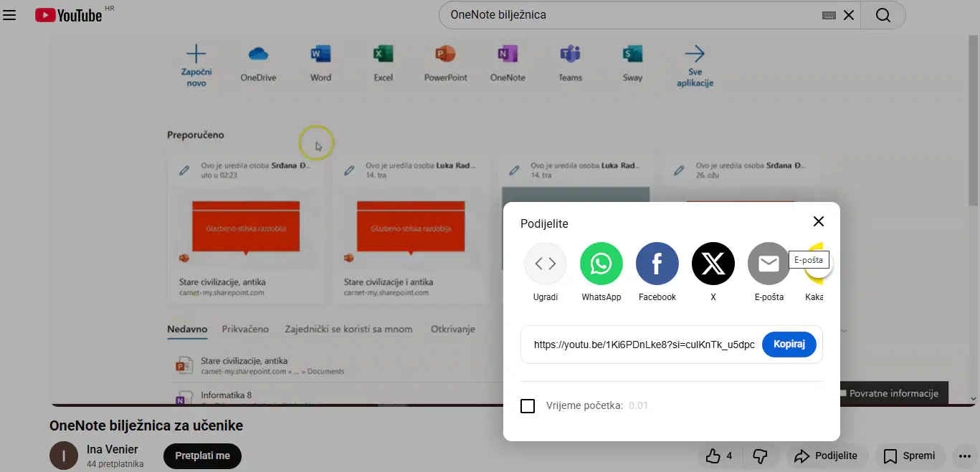
Task: Open the YouTube hamburger menu
Action: click(9, 14)
